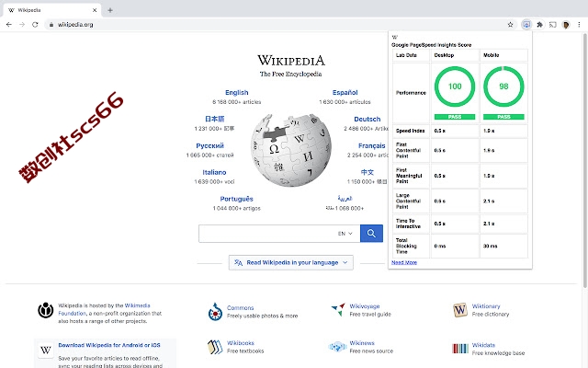Viewport: 588px width, 368px height.
Task: Open the Wikimedia Foundation link
Action: tap(104, 309)
